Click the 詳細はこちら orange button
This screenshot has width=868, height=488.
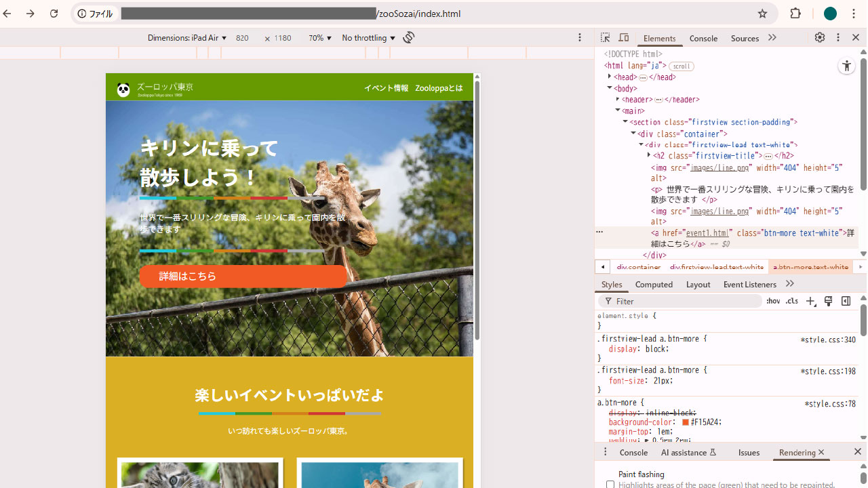(x=243, y=277)
